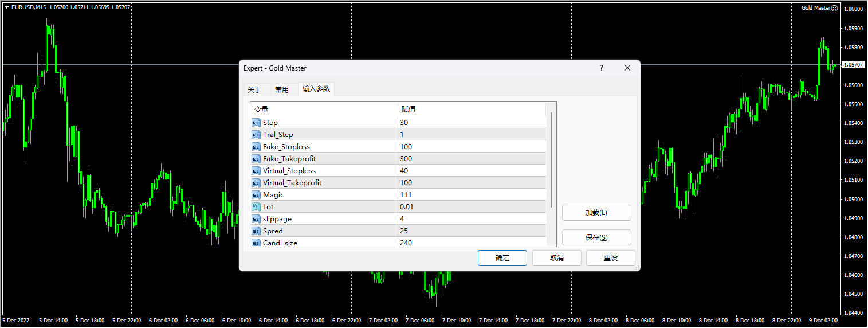
Task: Click the Step variable type icon
Action: click(256, 123)
